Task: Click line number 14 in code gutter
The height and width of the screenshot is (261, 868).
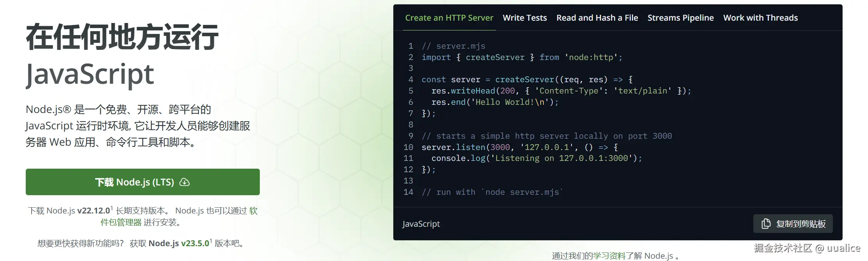Action: click(x=408, y=192)
